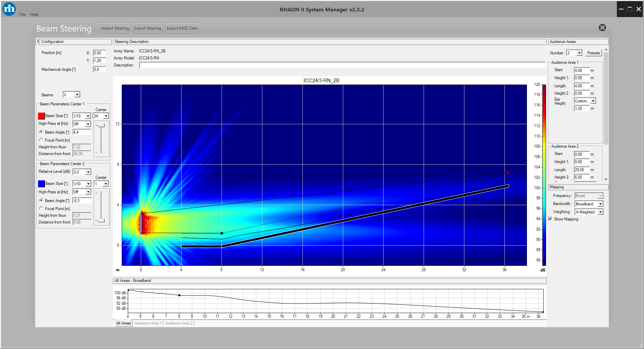This screenshot has height=349, width=644.
Task: Switch to the Audience Area 2 tab
Action: [x=179, y=323]
